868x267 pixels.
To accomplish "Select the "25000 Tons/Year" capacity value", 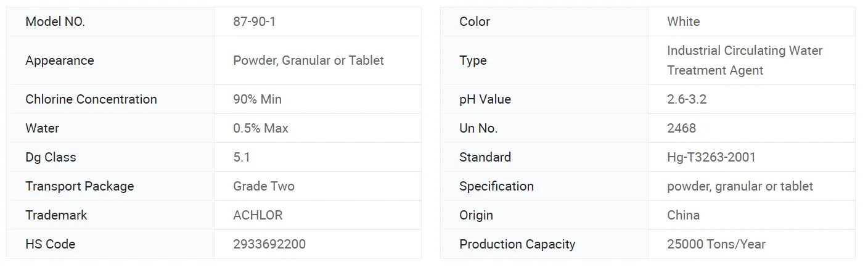I will 716,244.
